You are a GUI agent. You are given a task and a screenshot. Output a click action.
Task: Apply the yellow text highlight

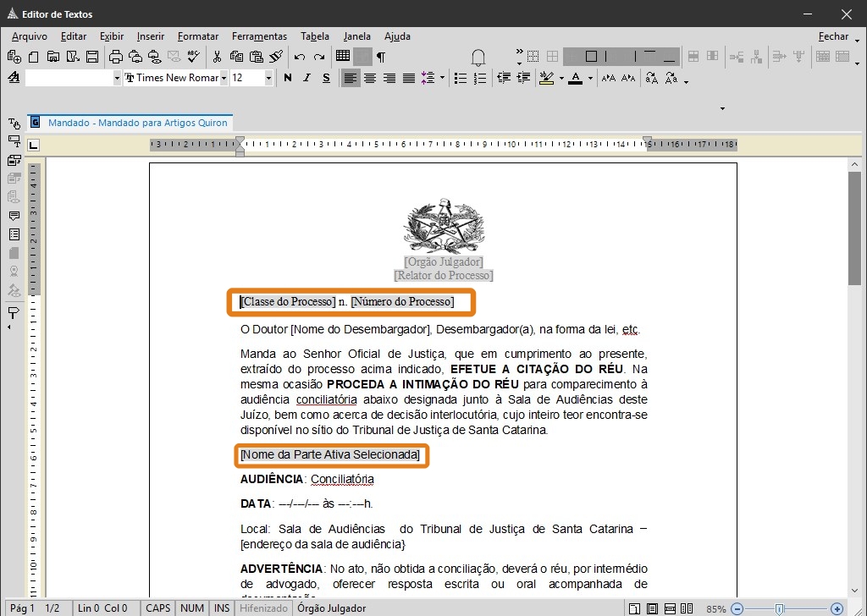pyautogui.click(x=547, y=78)
